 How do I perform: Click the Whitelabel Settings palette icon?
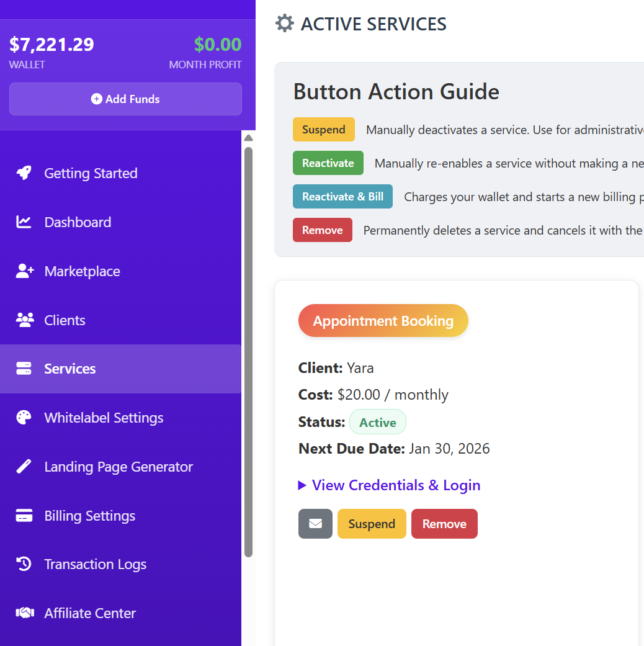point(24,418)
